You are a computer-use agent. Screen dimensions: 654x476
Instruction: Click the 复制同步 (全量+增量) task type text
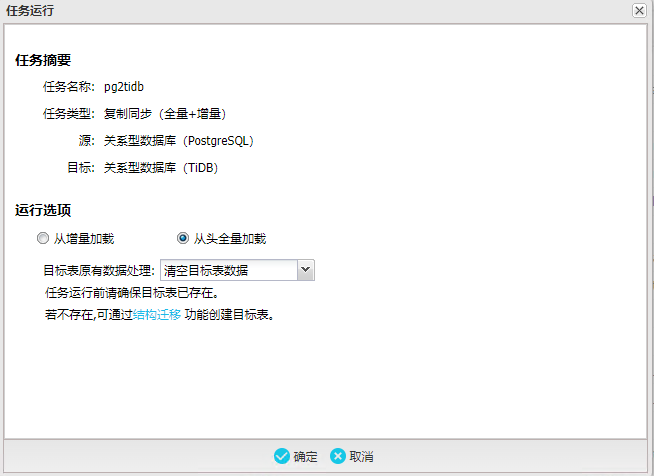pos(165,113)
